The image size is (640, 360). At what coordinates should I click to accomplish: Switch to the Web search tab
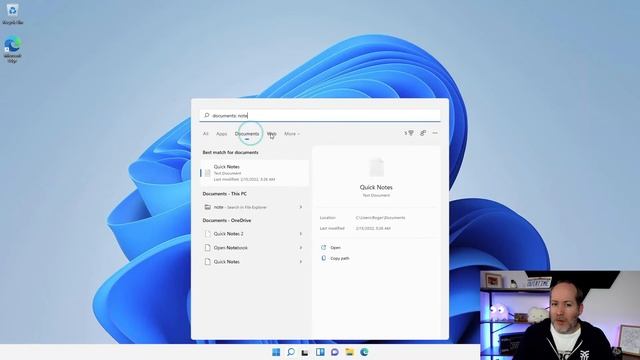coord(272,134)
